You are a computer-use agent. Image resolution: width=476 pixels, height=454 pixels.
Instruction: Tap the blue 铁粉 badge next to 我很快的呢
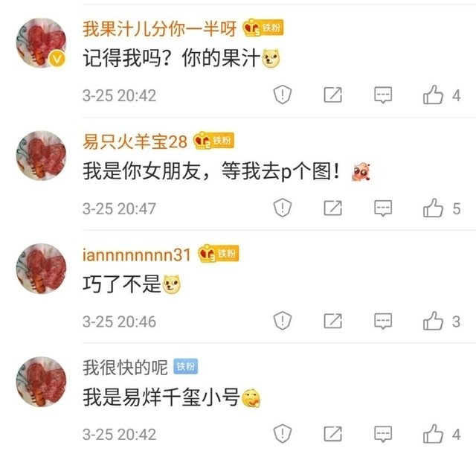[x=185, y=366]
